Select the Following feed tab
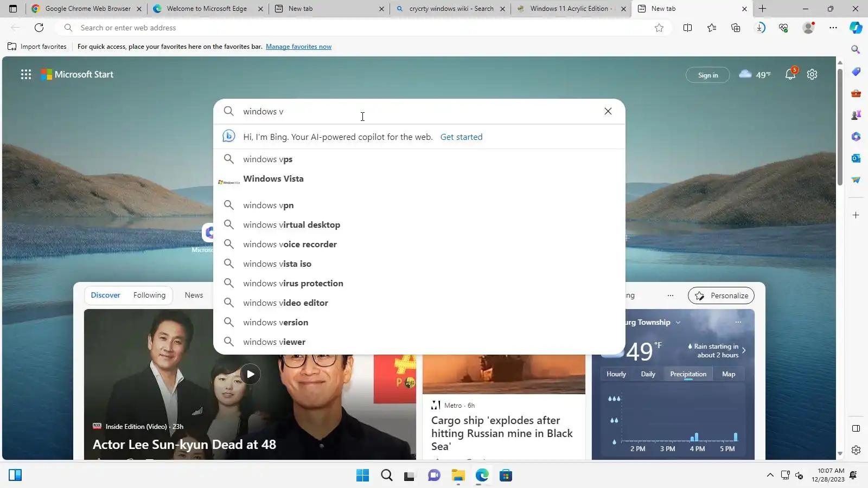 pos(149,296)
